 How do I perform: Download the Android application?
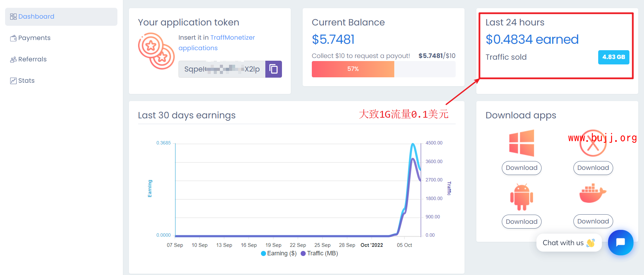coord(522,221)
